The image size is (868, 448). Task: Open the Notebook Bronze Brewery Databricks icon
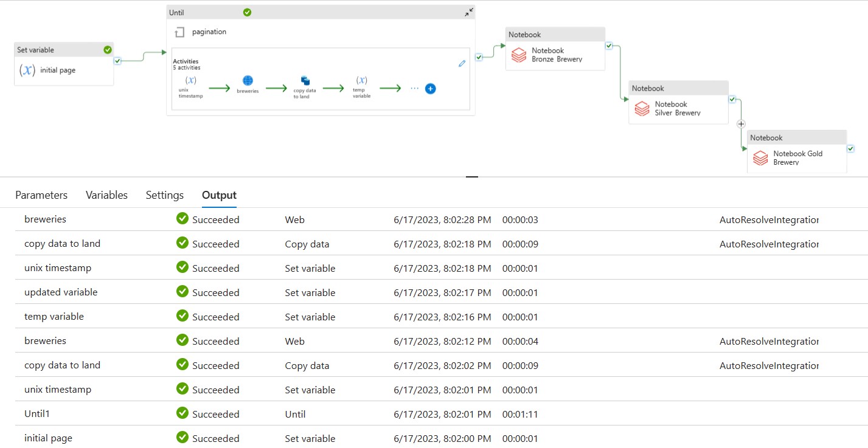[518, 55]
